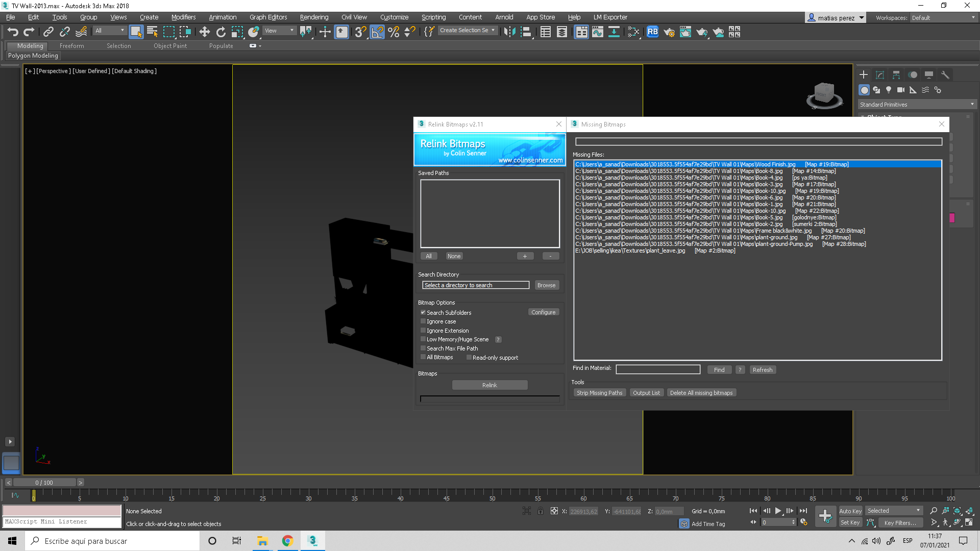The height and width of the screenshot is (551, 980).
Task: Toggle the Percent Snap icon
Action: tap(394, 32)
